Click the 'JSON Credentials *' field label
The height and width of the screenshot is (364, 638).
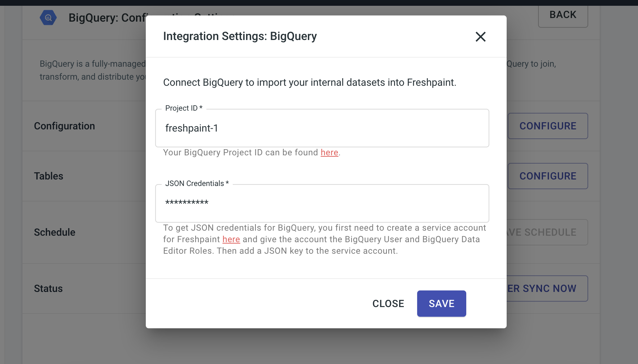tap(197, 183)
